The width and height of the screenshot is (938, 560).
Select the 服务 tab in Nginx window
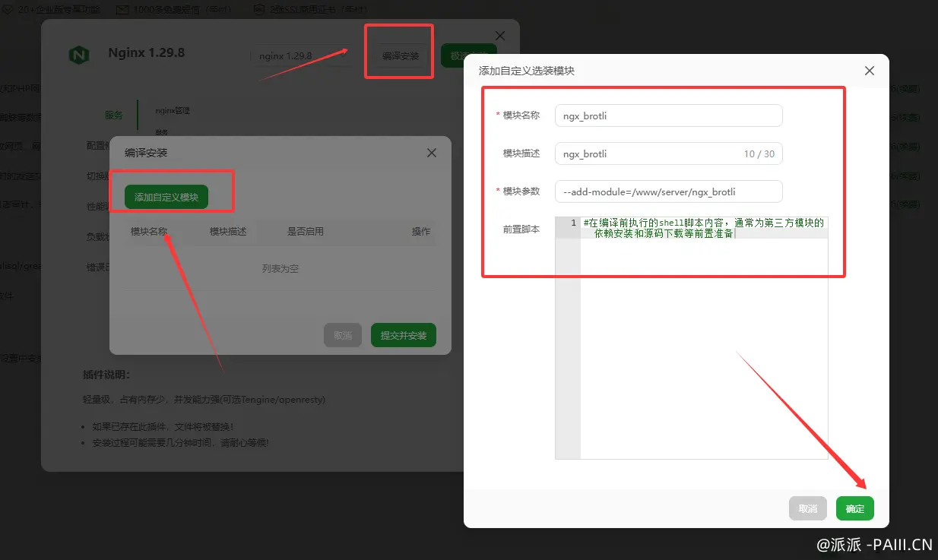[x=114, y=115]
